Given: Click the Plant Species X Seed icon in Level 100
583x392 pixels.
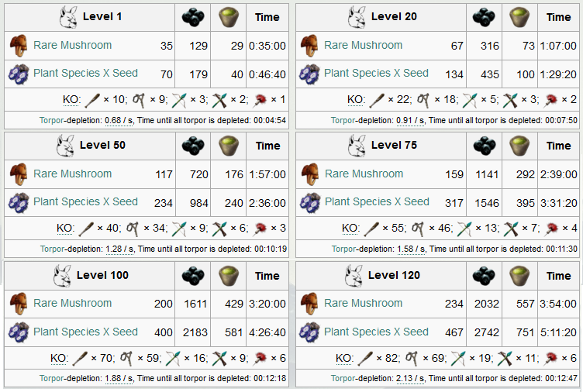Looking at the screenshot, I should pos(19,332).
